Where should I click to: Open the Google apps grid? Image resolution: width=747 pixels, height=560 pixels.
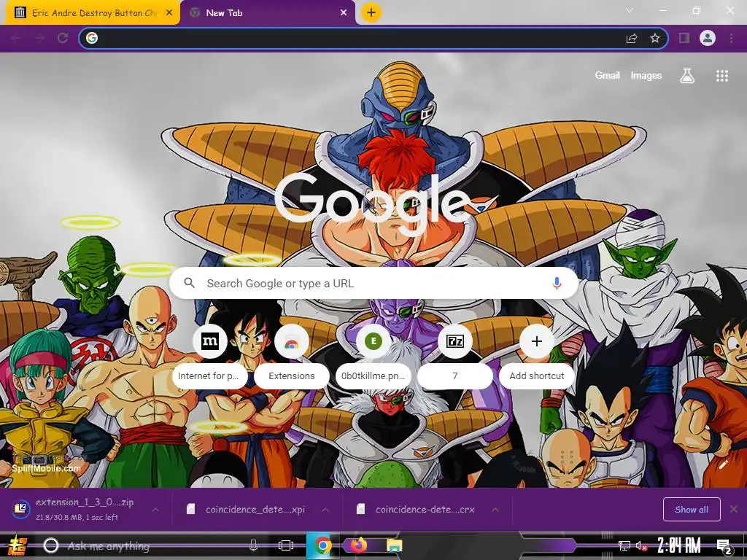click(721, 76)
